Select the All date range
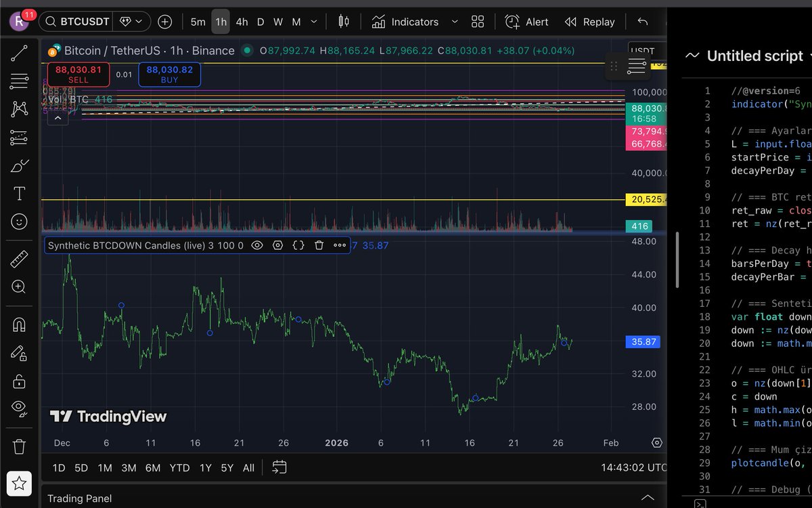This screenshot has height=508, width=812. (248, 467)
